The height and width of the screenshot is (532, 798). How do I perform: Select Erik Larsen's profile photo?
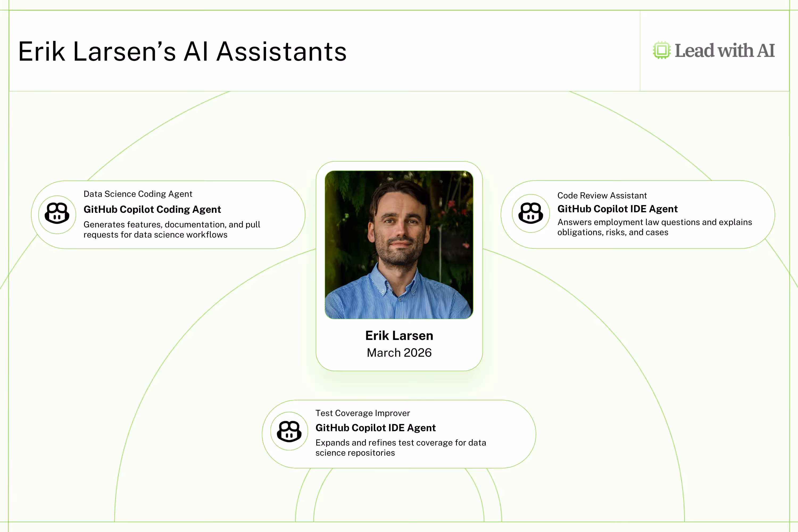coord(399,245)
